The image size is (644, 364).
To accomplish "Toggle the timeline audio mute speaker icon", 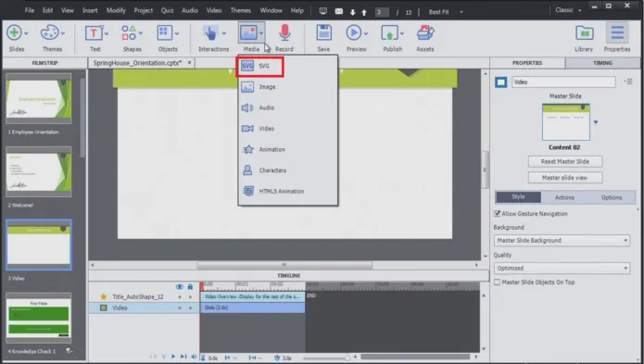I will pyautogui.click(x=194, y=358).
